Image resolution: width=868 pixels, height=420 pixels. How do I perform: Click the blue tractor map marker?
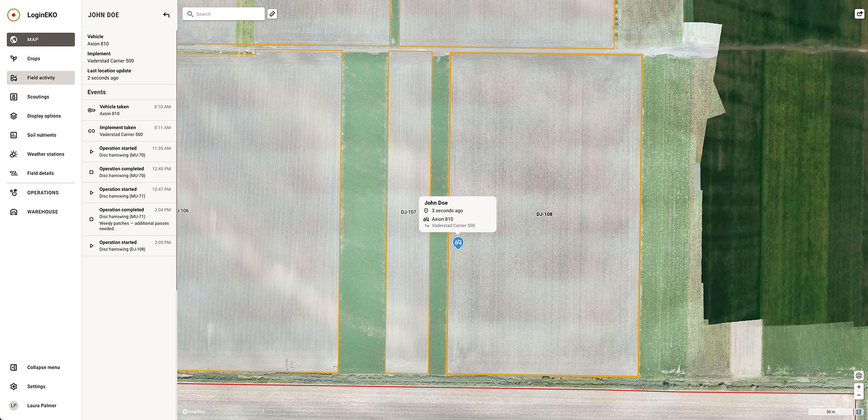pyautogui.click(x=458, y=243)
